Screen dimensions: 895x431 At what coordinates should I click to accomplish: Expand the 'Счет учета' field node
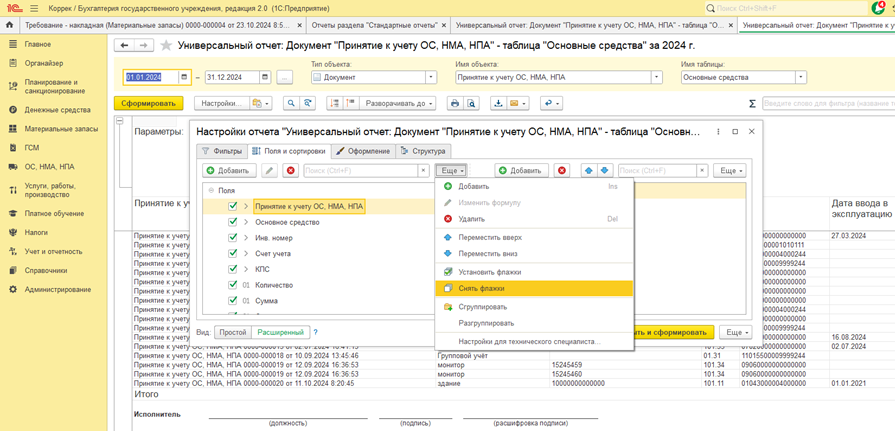[246, 253]
